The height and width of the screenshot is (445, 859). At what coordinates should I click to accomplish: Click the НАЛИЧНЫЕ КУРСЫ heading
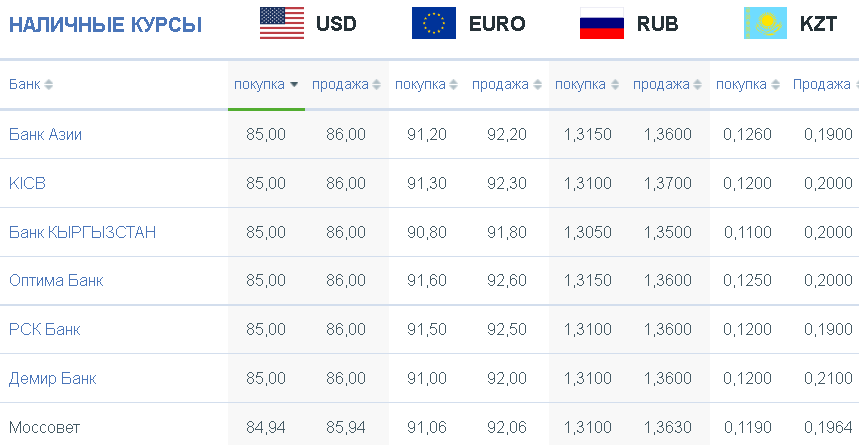pos(106,25)
